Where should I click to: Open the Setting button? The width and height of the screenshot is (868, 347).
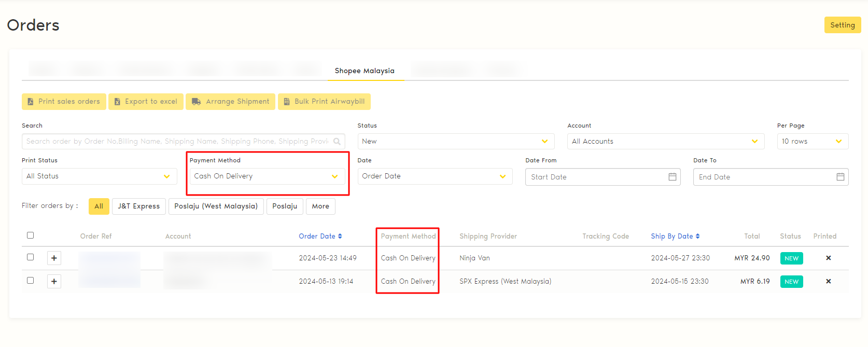coord(842,25)
